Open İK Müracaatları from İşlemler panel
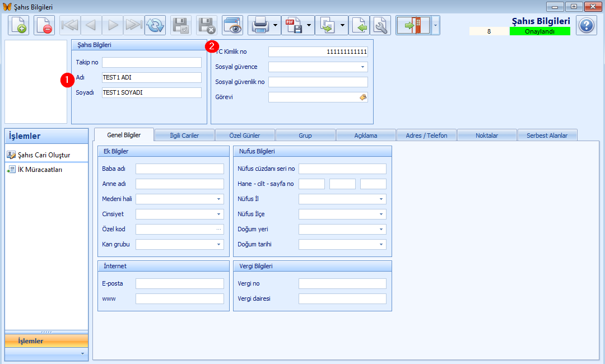The image size is (605, 364). pos(40,170)
